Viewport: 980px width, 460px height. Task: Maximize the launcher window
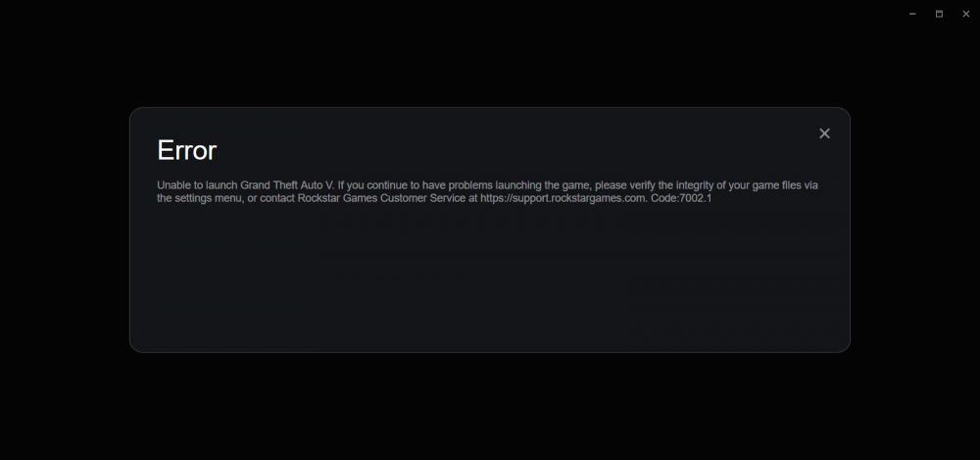939,14
